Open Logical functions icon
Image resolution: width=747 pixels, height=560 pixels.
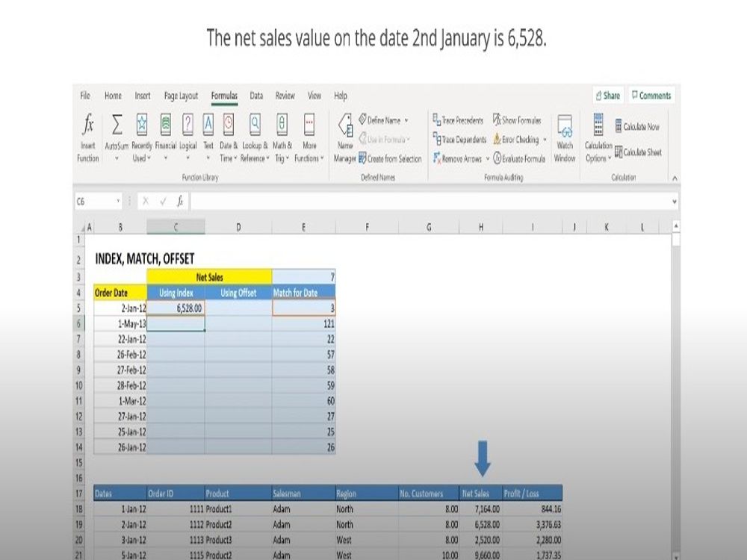point(187,124)
